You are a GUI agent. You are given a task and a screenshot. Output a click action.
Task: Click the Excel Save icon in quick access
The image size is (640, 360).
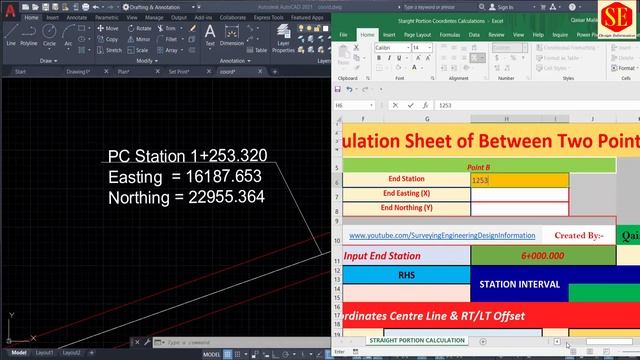(338, 89)
